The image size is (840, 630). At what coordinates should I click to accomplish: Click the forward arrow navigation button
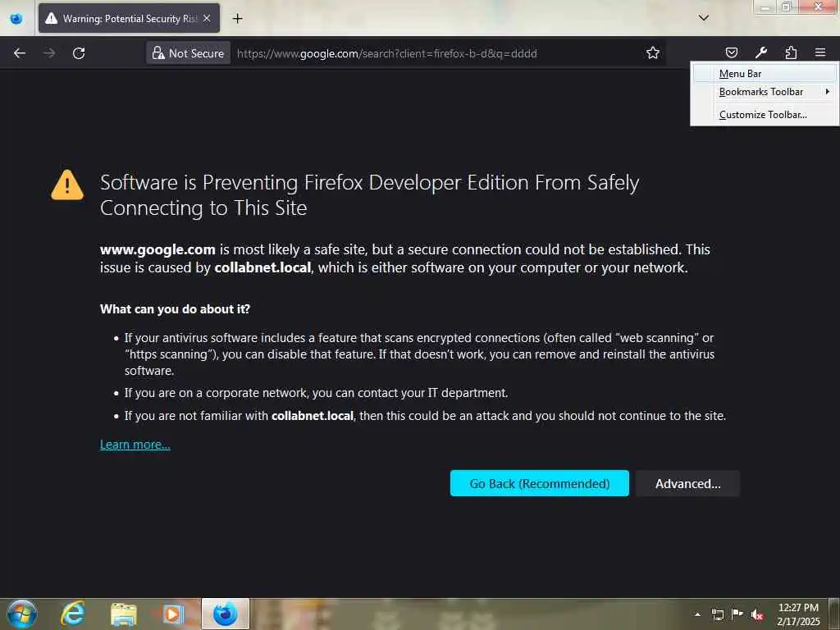pos(48,53)
